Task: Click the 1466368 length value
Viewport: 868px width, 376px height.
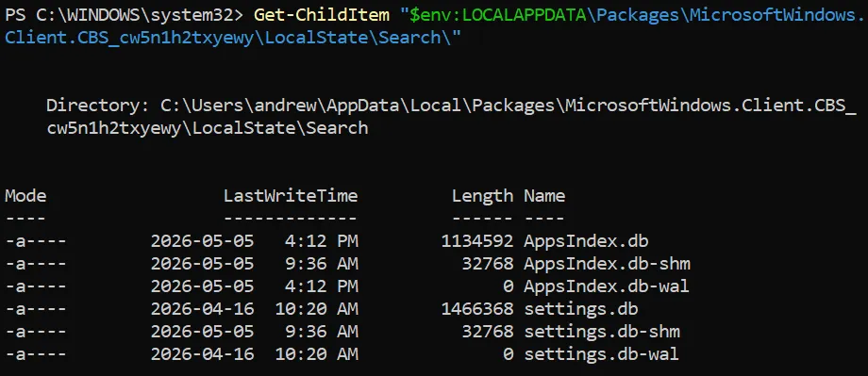Action: click(x=477, y=308)
